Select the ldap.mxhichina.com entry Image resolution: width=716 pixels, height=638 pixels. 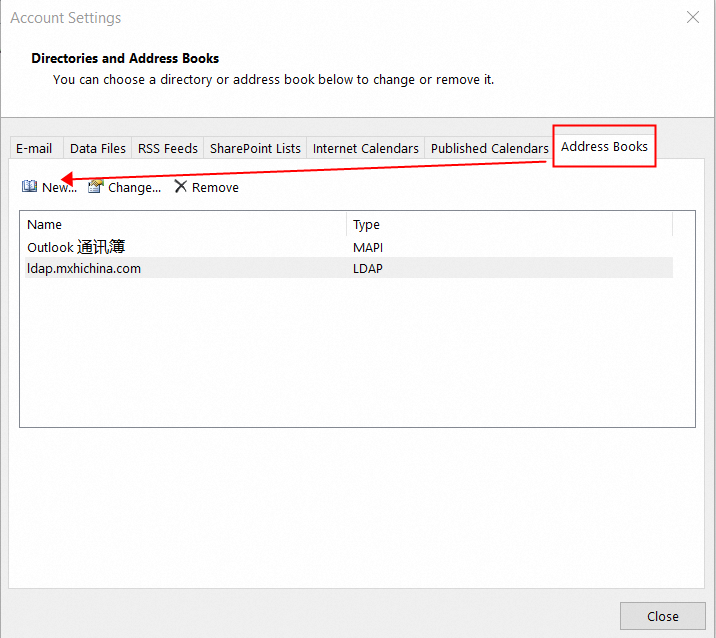pos(349,268)
